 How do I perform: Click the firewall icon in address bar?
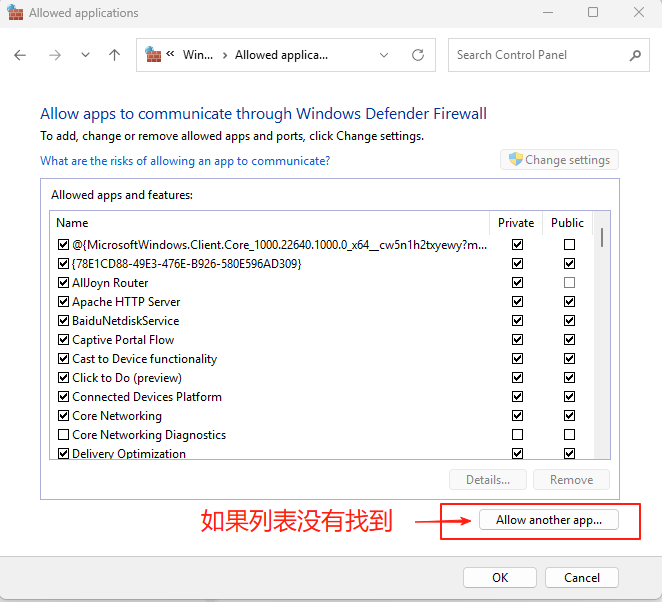click(x=153, y=54)
